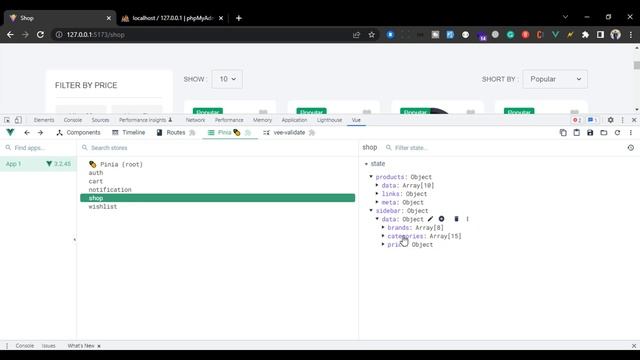Bookmark this page with the star

(371, 35)
